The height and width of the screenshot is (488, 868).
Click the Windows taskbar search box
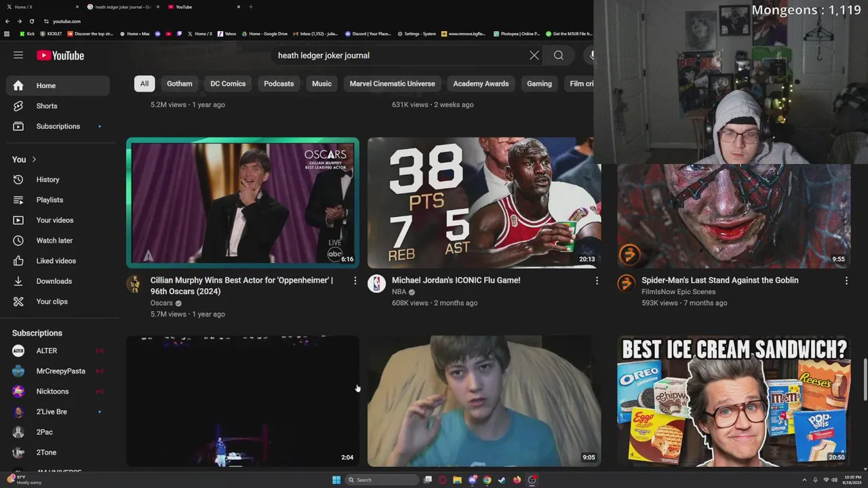382,480
